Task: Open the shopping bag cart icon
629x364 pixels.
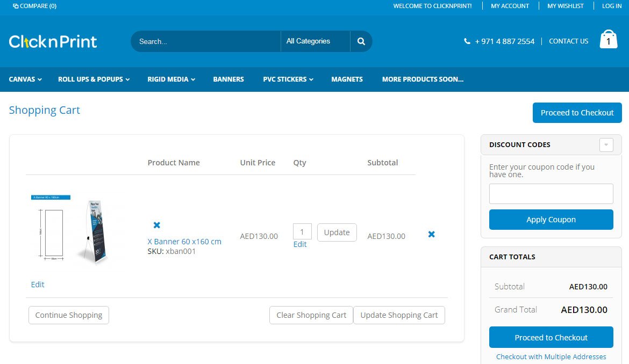Action: 609,40
